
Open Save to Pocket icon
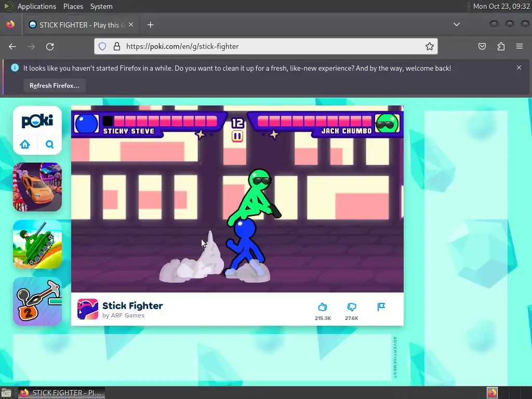click(x=482, y=46)
